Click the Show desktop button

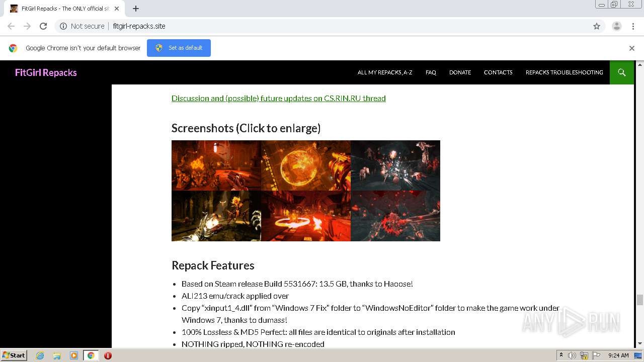click(x=638, y=355)
